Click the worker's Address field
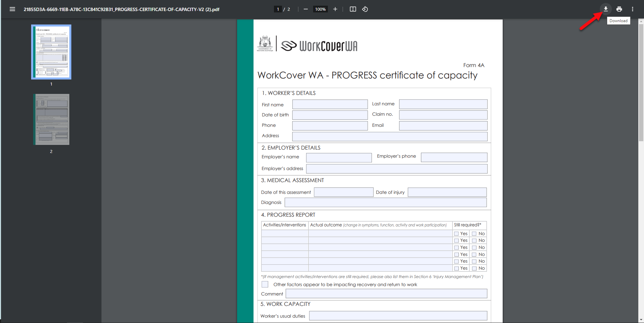644x323 pixels. click(x=390, y=137)
